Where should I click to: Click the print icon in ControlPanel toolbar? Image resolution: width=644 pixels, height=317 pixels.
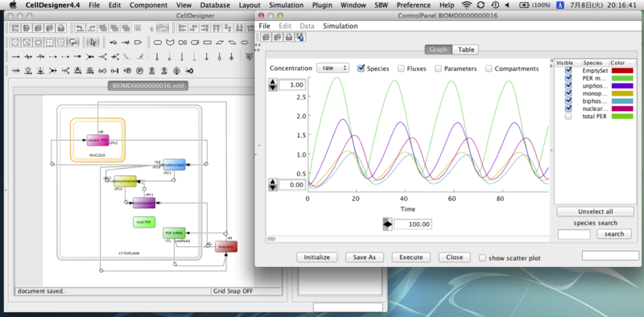point(289,37)
